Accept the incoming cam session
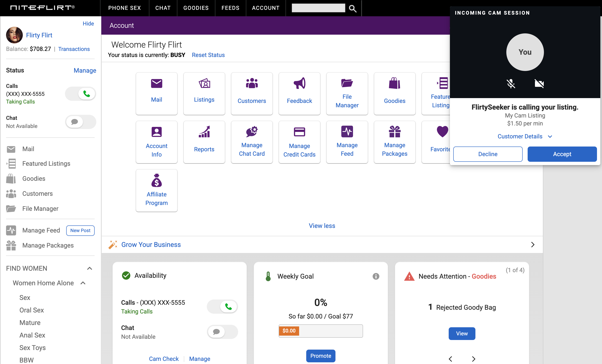Screen dimensions: 602x364 [x=562, y=154]
